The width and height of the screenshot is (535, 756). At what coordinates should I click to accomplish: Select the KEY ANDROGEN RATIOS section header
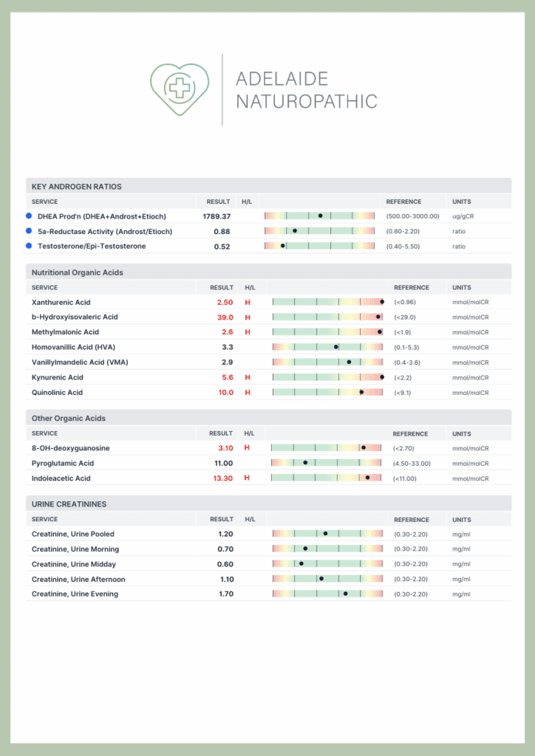coord(77,187)
